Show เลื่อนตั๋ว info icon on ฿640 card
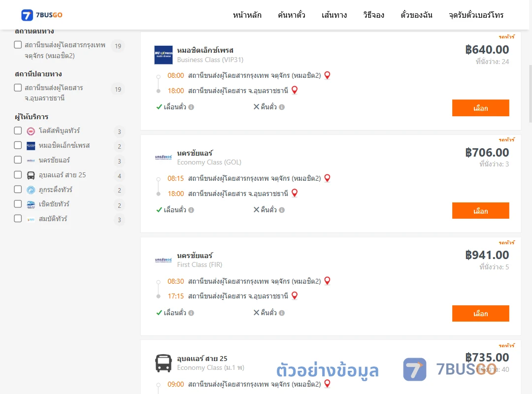 [x=191, y=107]
